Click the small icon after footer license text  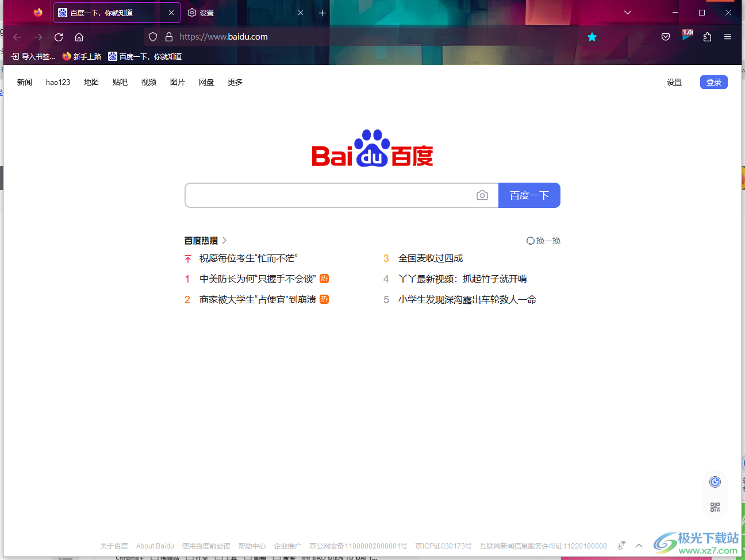pos(621,546)
